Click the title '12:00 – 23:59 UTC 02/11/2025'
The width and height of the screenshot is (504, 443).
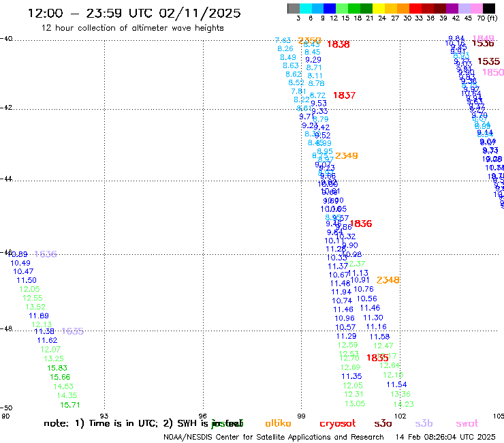coord(134,13)
